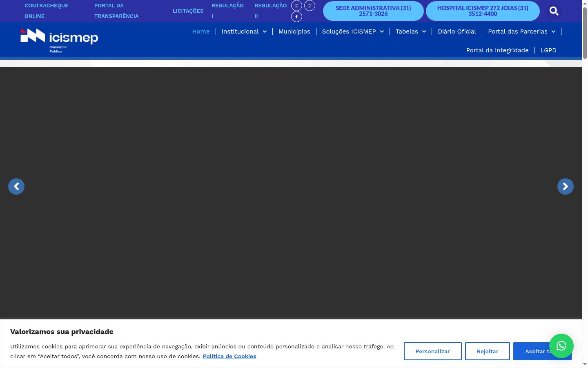Advance to the next slide arrow
The image size is (588, 368).
[x=566, y=186]
